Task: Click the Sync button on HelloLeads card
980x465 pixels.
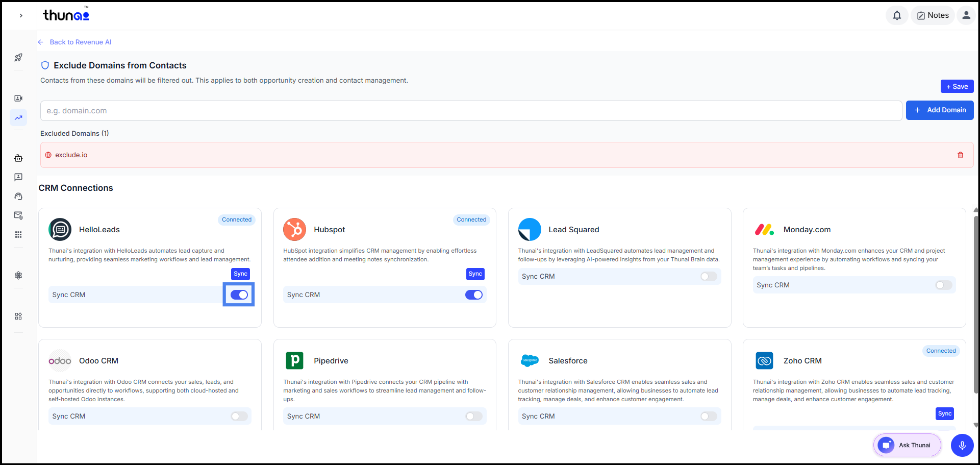Action: pyautogui.click(x=240, y=274)
